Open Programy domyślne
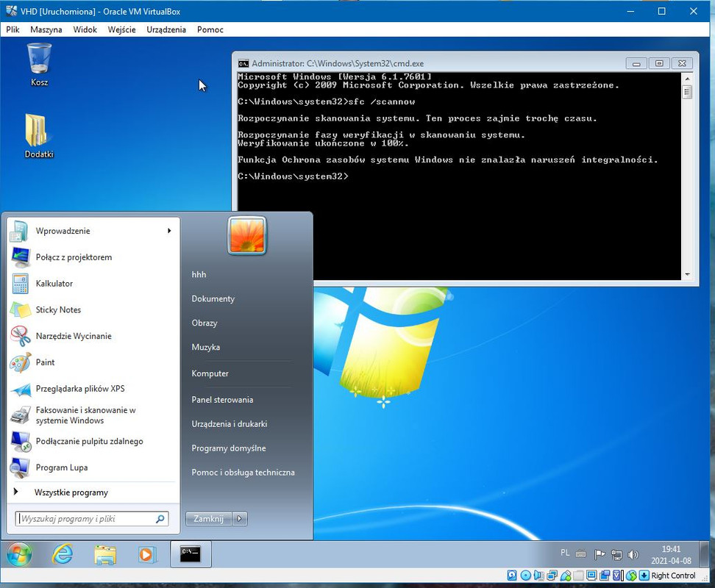 tap(229, 448)
